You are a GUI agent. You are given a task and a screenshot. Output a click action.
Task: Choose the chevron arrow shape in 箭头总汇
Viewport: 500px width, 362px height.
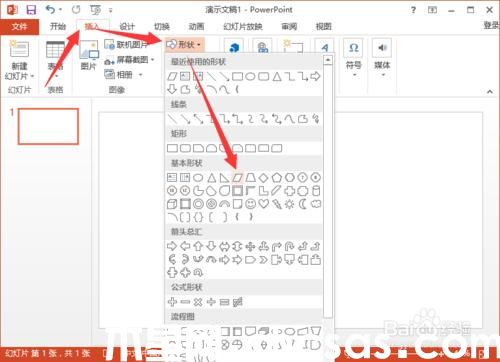(264, 259)
